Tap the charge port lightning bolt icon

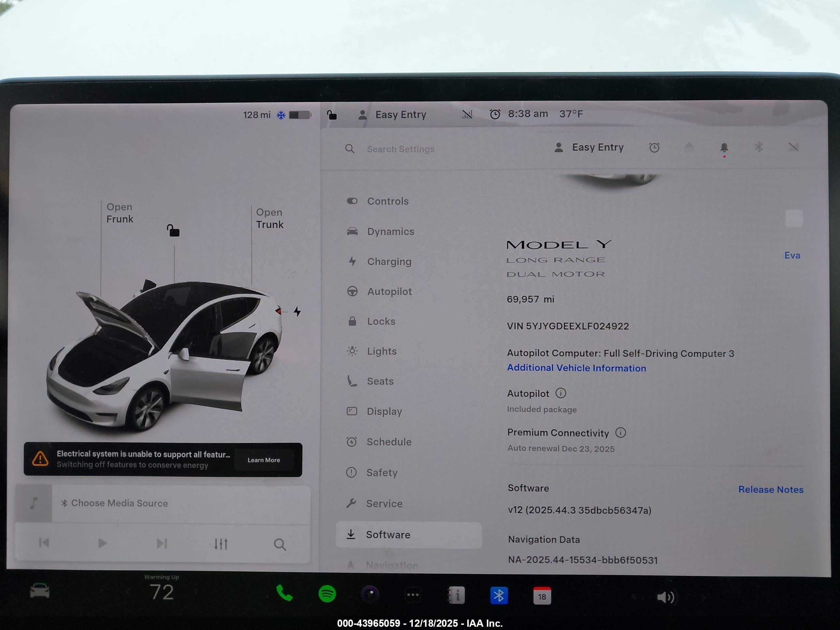[297, 312]
